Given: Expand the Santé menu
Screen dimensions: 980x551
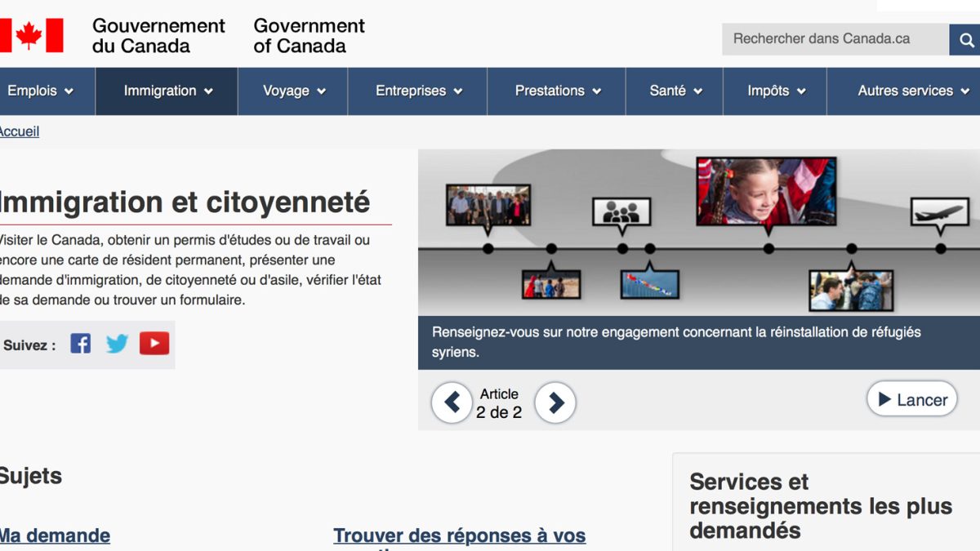Looking at the screenshot, I should tap(675, 91).
